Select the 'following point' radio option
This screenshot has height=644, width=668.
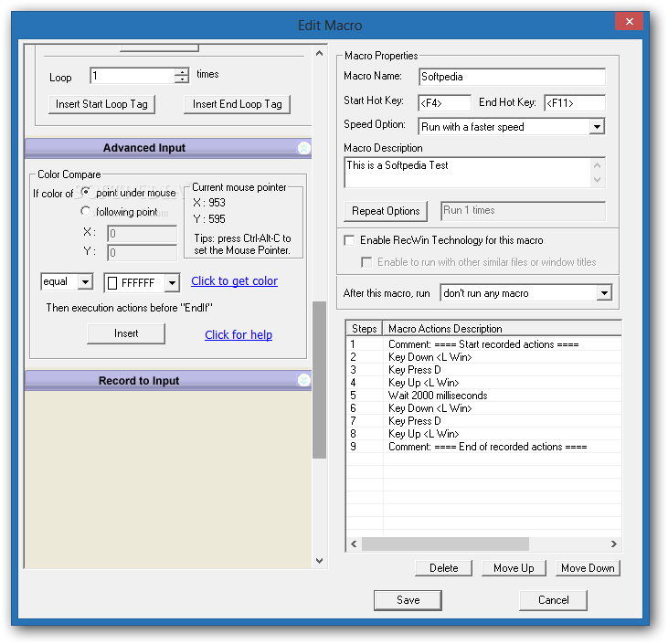coord(86,211)
